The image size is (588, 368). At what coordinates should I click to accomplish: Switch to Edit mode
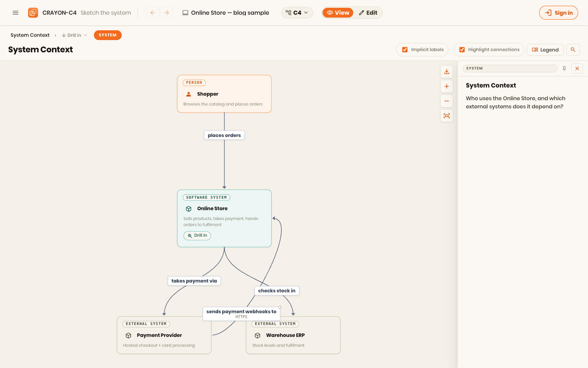368,13
